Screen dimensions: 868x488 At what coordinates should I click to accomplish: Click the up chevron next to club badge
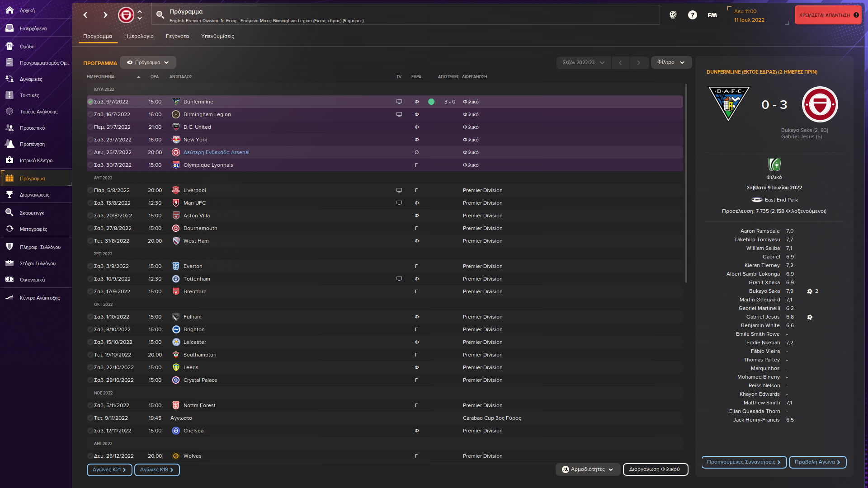click(x=140, y=12)
